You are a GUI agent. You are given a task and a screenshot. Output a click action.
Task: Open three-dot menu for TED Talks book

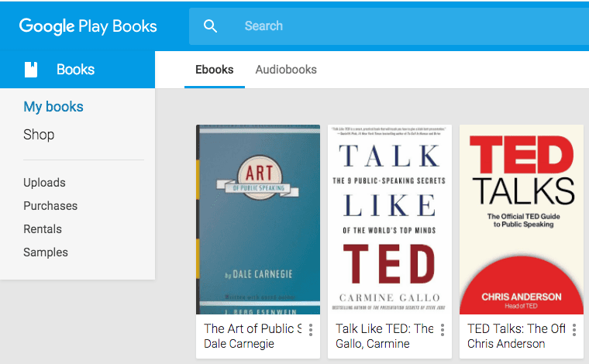point(574,330)
